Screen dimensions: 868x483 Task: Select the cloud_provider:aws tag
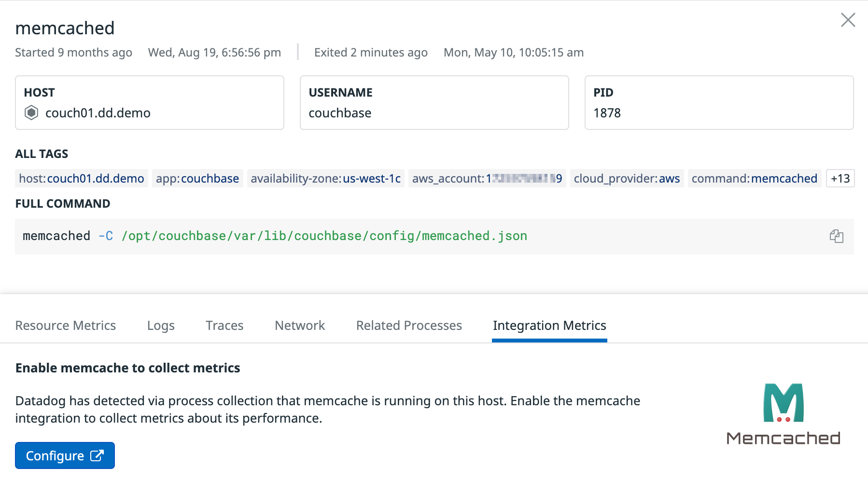[626, 178]
